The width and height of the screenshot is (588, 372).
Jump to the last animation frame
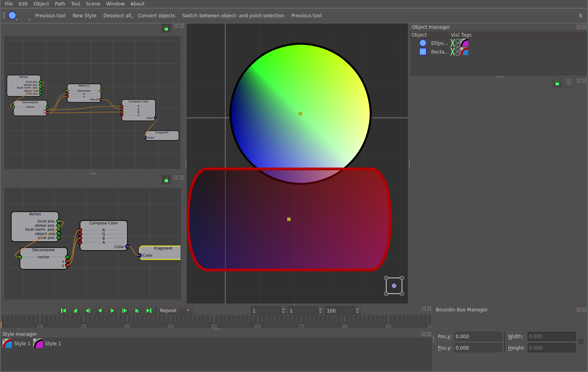point(149,311)
